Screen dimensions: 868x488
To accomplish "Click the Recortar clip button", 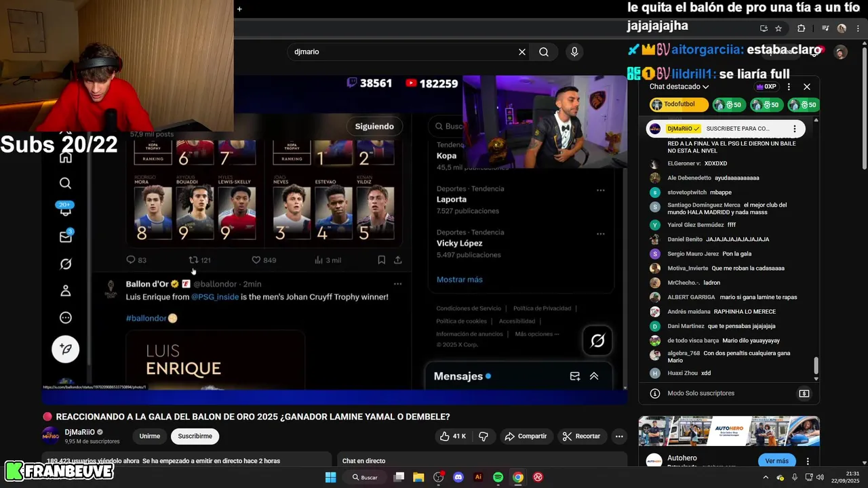I will point(582,436).
